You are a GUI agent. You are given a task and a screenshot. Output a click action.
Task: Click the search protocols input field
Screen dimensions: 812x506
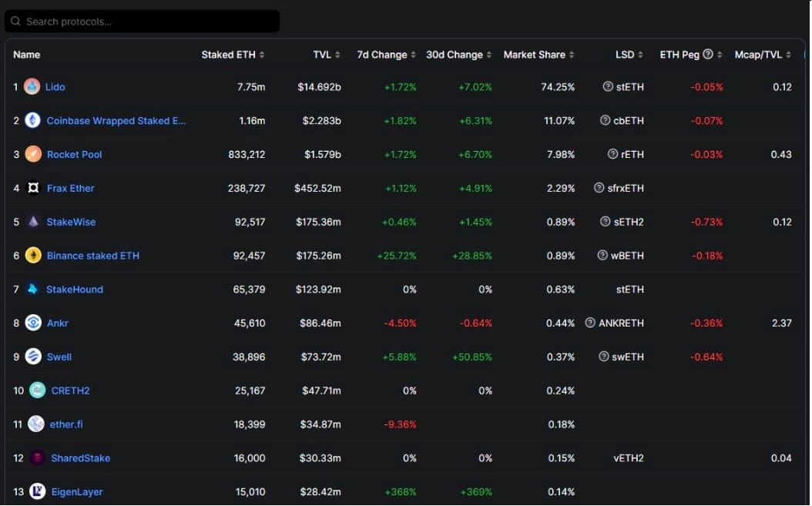pyautogui.click(x=139, y=21)
